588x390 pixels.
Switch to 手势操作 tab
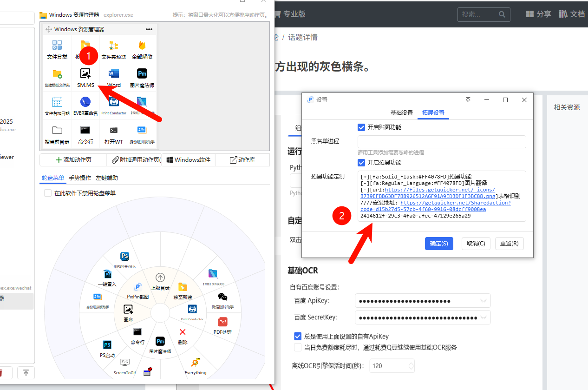(x=80, y=178)
